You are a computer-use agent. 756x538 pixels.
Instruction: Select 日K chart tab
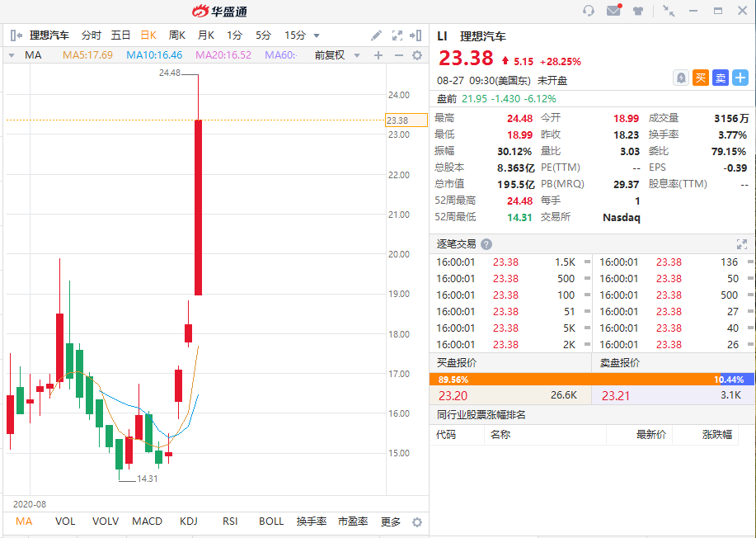[148, 35]
